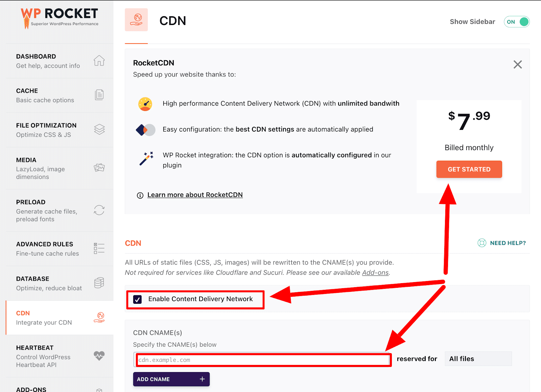
Task: Switch to the Heartbeat settings page
Action: (43, 356)
